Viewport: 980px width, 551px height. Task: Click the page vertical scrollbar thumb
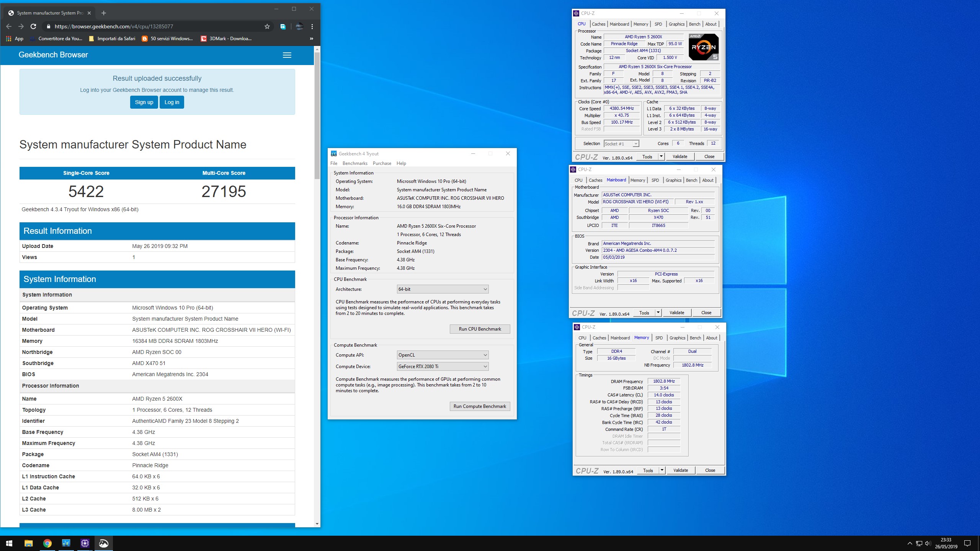tap(317, 115)
